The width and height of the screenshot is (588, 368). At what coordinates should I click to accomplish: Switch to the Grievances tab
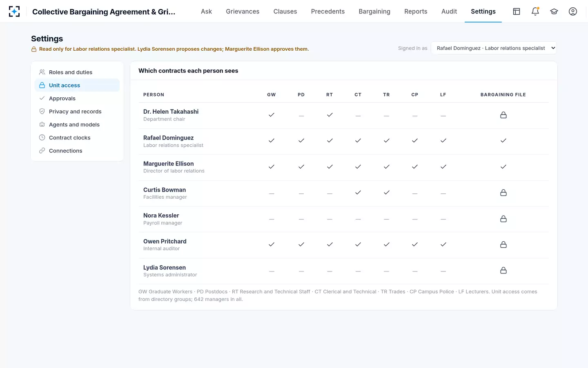243,11
